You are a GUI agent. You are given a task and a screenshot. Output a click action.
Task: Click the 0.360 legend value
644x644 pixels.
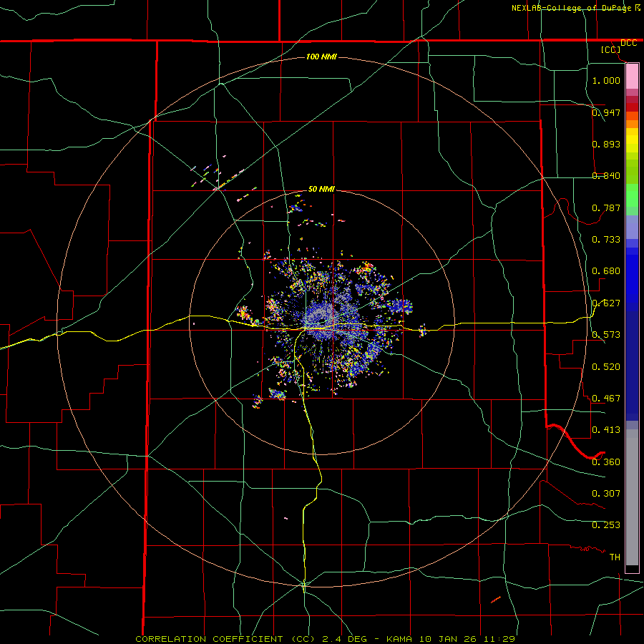click(606, 462)
